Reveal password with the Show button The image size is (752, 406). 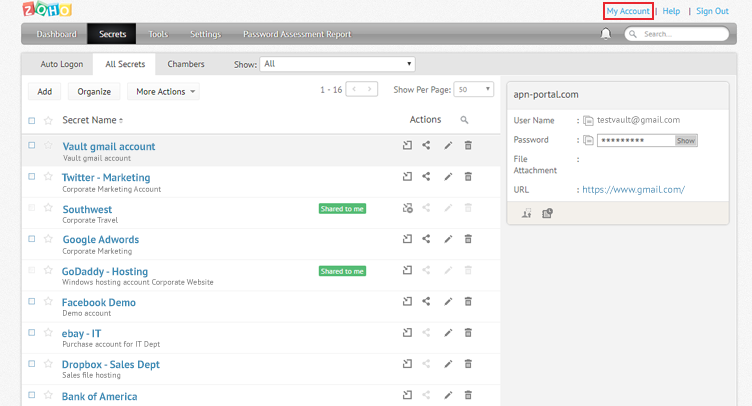click(685, 141)
